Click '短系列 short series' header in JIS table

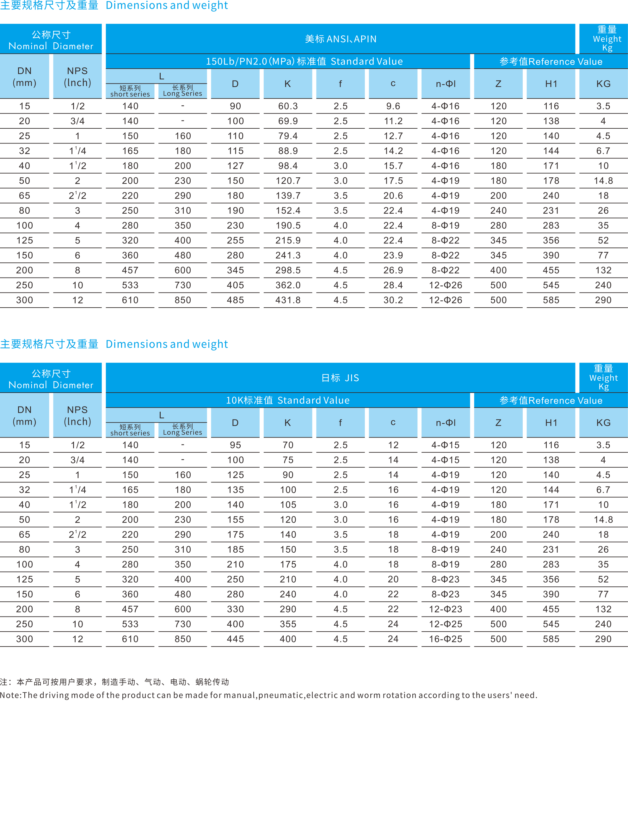point(130,430)
